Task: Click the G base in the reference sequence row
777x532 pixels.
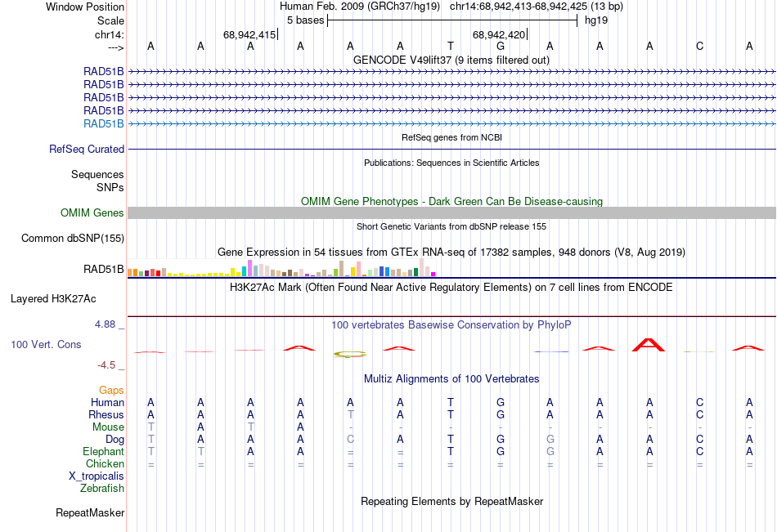Action: (501, 46)
